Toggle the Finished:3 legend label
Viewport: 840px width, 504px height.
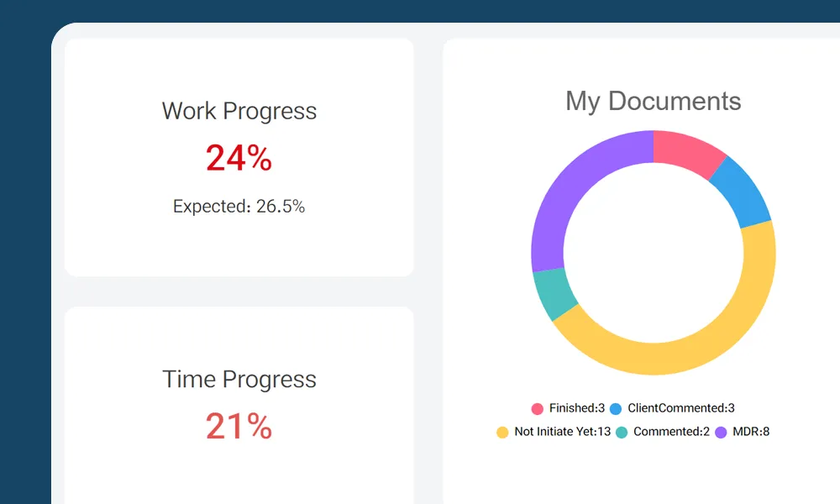pos(577,409)
